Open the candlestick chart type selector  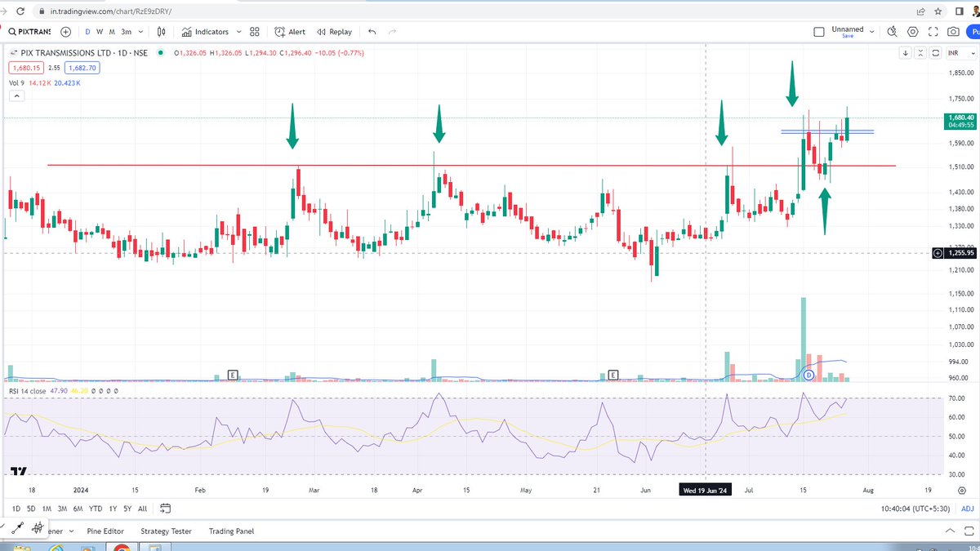(x=162, y=32)
